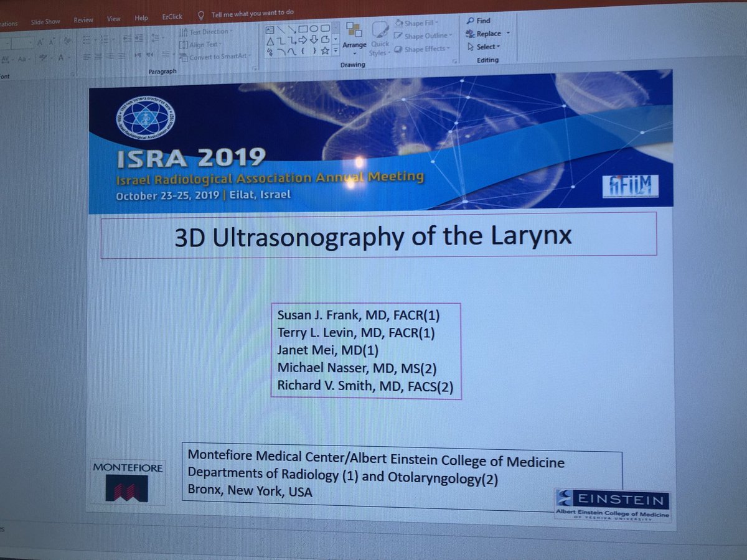Choose the Rounded Rectangle shape

click(x=325, y=29)
